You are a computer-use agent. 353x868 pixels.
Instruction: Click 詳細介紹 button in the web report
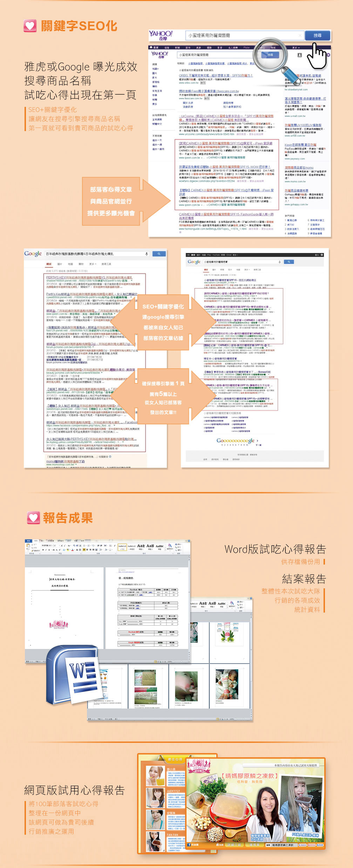click(x=234, y=845)
